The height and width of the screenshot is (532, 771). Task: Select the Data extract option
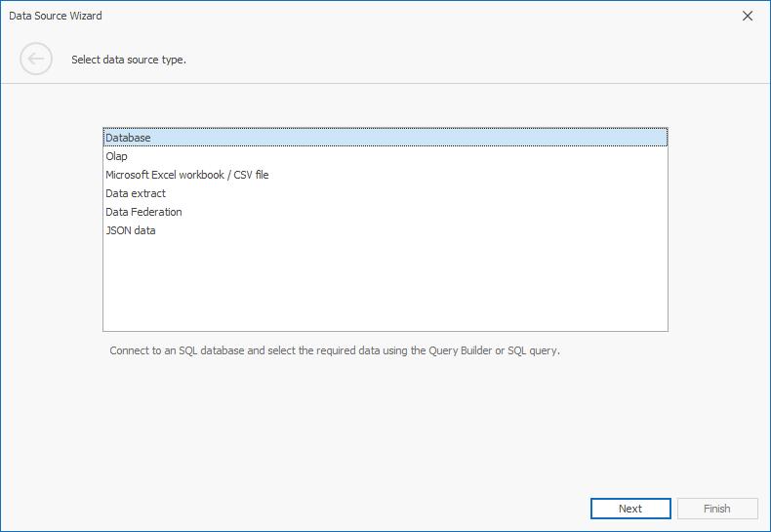click(385, 193)
